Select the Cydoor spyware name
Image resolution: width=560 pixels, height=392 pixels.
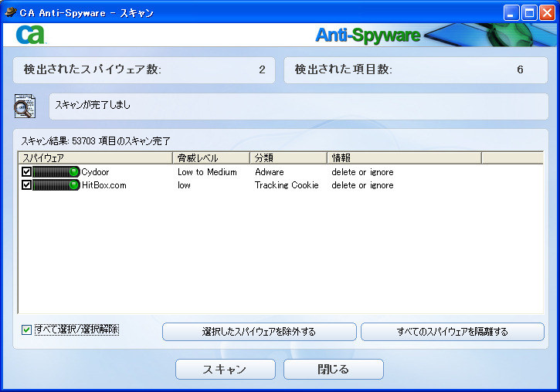[95, 172]
